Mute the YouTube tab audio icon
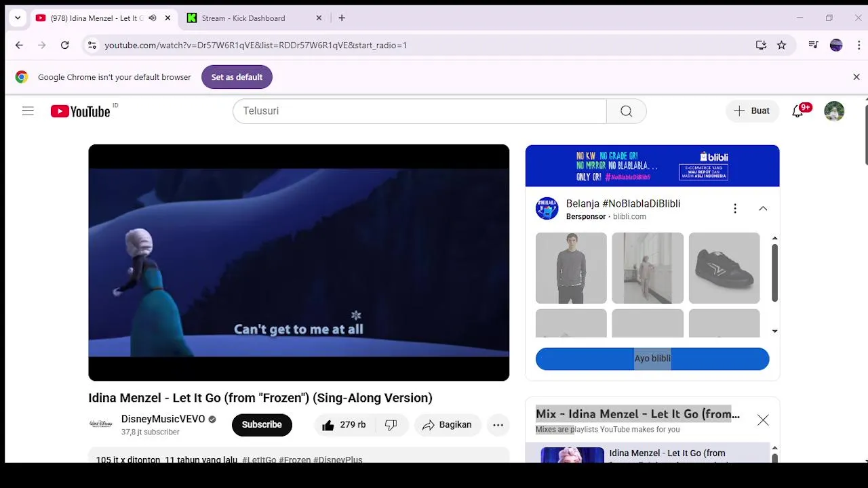The width and height of the screenshot is (868, 488). point(153,18)
